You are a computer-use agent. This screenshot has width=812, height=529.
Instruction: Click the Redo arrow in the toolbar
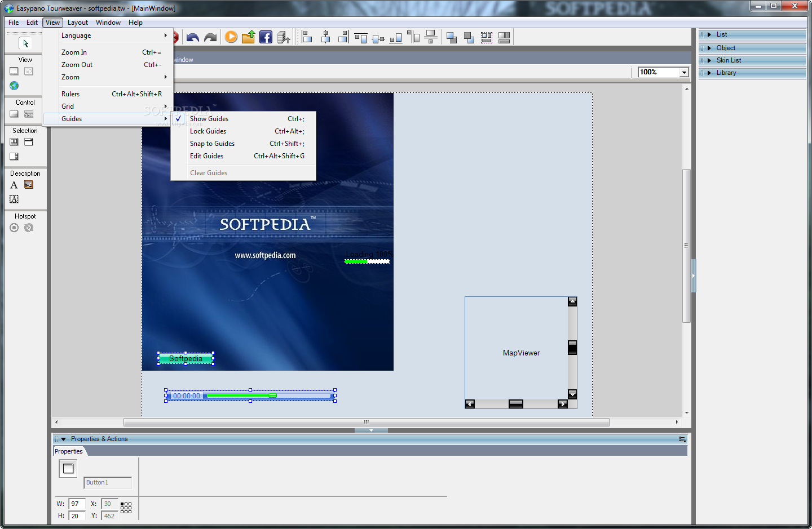210,38
